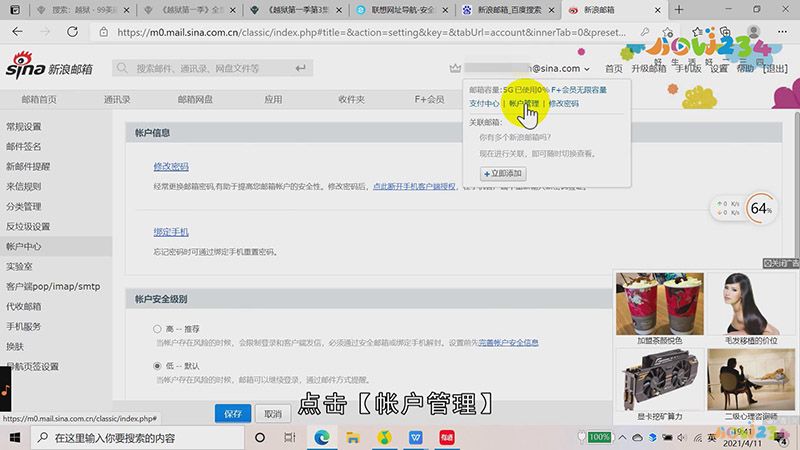Open 反垃圾设置 in the settings sidebar

pyautogui.click(x=28, y=226)
